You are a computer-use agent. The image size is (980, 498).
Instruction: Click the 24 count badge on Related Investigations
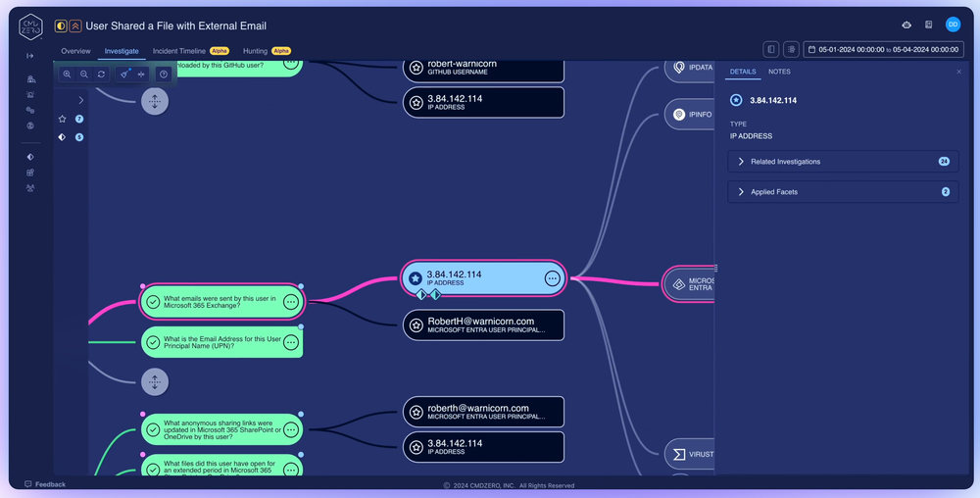944,161
